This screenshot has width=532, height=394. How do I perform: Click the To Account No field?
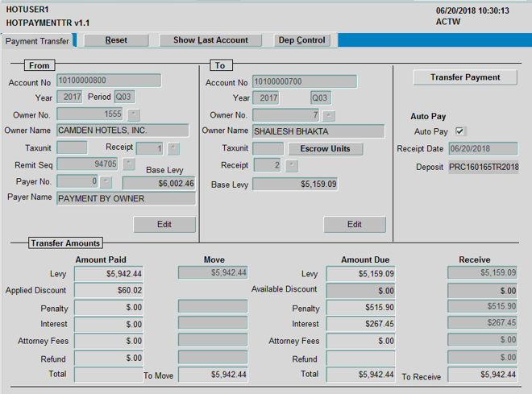coord(305,82)
